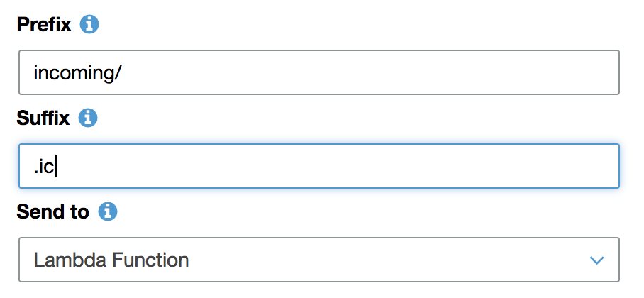
Task: Open the Send to info tooltip icon
Action: tap(107, 211)
